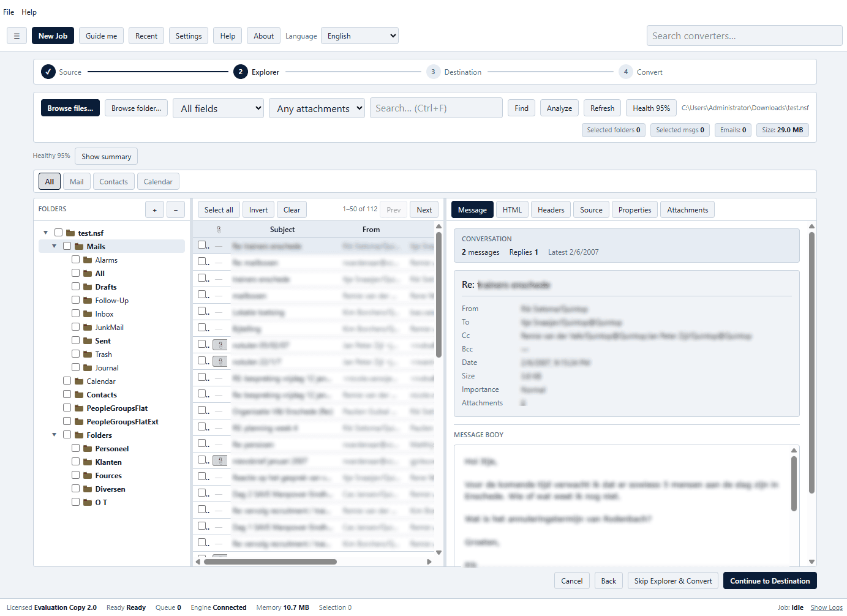Collapse the test.nsf tree node
The height and width of the screenshot is (616, 847).
[46, 233]
